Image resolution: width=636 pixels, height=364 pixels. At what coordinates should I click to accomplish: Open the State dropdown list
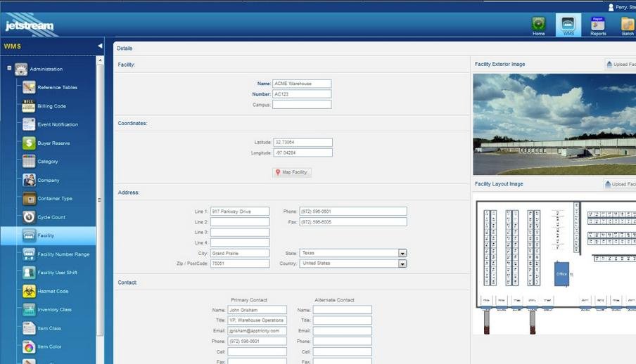[402, 253]
